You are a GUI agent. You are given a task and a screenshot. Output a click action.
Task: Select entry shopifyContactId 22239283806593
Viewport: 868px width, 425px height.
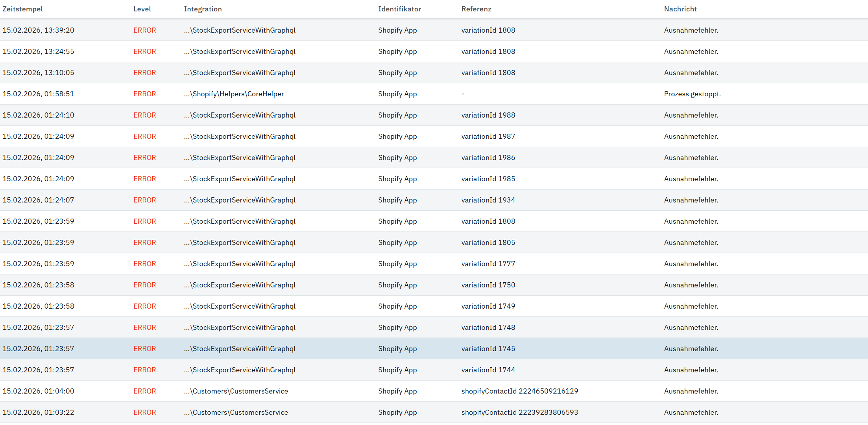519,412
